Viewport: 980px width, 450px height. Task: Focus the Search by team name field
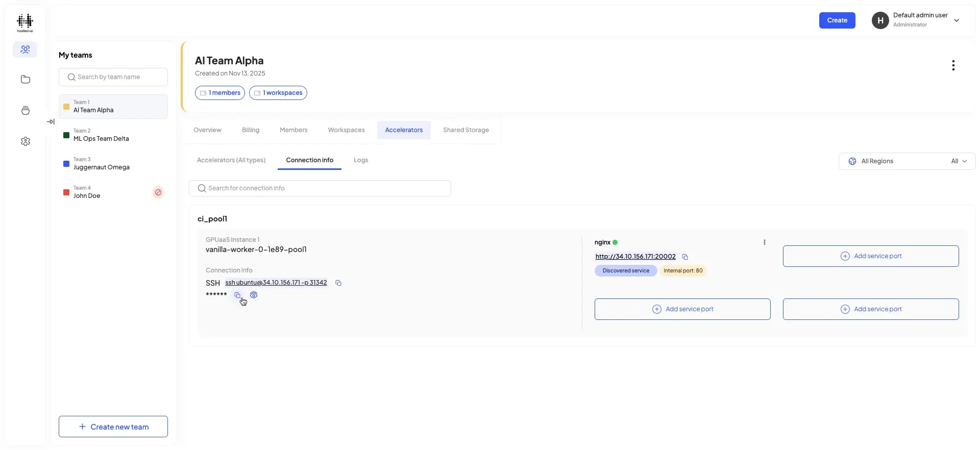click(113, 77)
